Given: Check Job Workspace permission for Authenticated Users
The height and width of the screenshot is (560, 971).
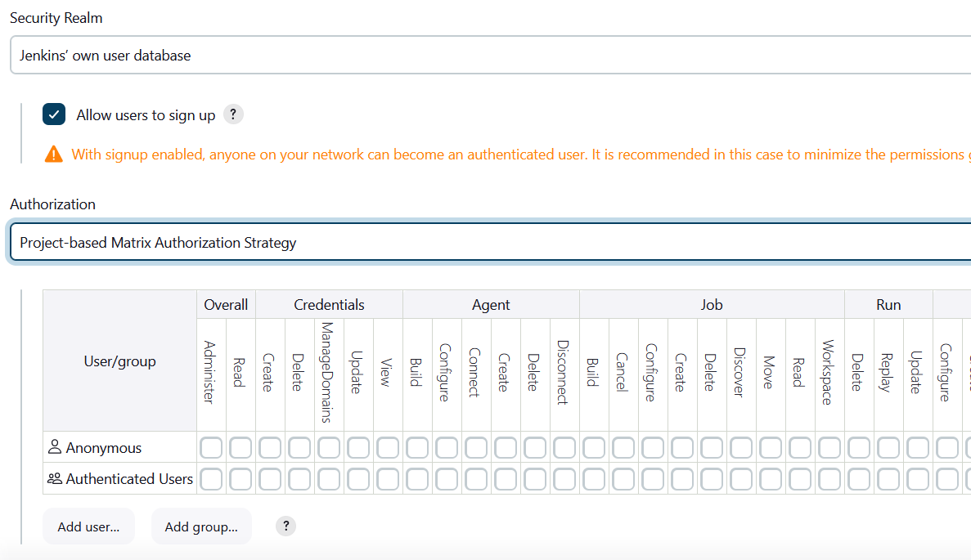Looking at the screenshot, I should [x=829, y=479].
